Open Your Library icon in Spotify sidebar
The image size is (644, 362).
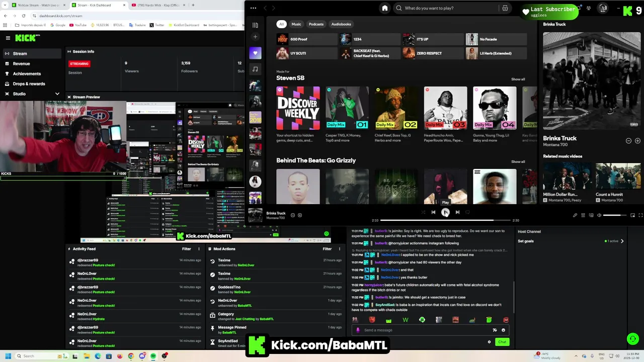coord(255,25)
